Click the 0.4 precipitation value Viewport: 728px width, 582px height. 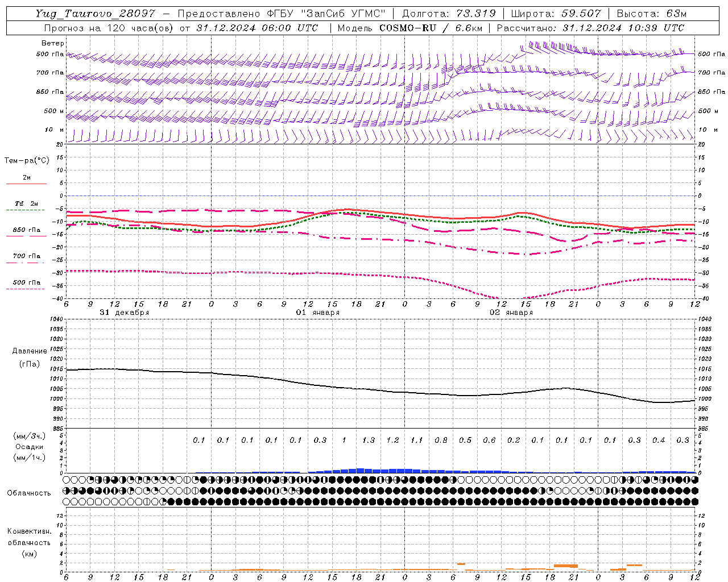[659, 440]
